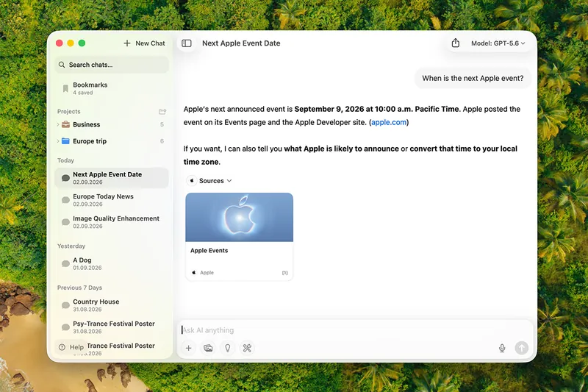Open the Psy-Trance Festival Poster chat dated 31.08.2026
This screenshot has height=392, width=588.
coord(112,327)
